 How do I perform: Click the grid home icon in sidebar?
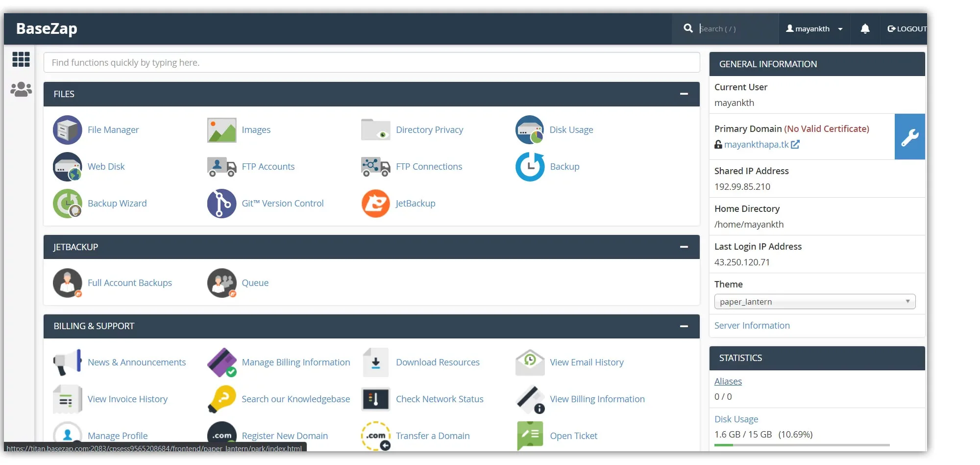pyautogui.click(x=21, y=59)
